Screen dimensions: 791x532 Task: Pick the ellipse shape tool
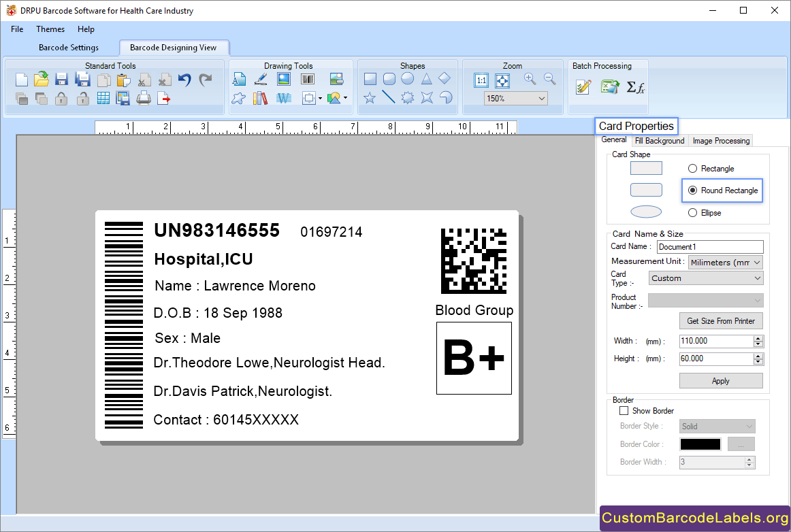click(x=408, y=79)
